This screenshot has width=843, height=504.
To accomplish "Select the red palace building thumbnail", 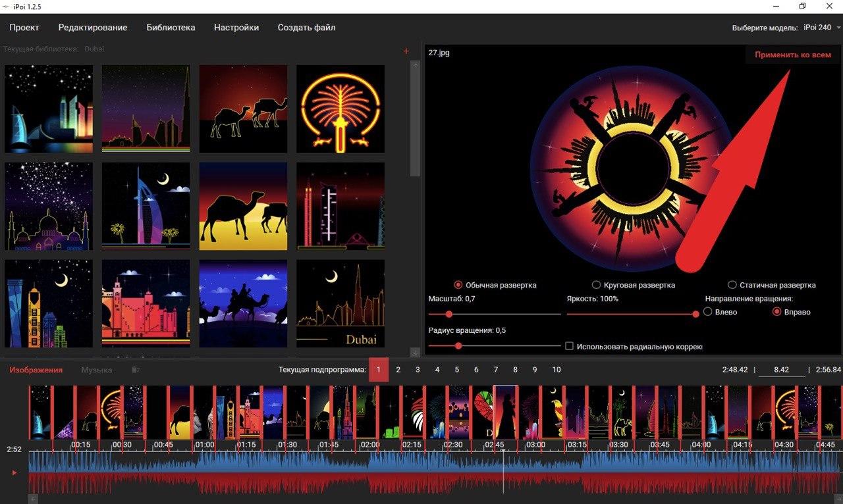I will click(x=146, y=303).
